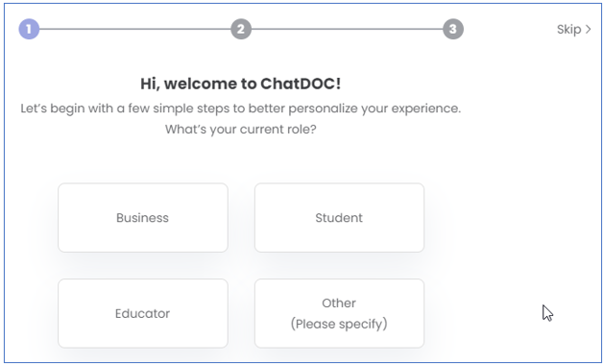Click the chevron arrow beside Skip
Viewport: 603px width, 364px height.
(x=588, y=29)
